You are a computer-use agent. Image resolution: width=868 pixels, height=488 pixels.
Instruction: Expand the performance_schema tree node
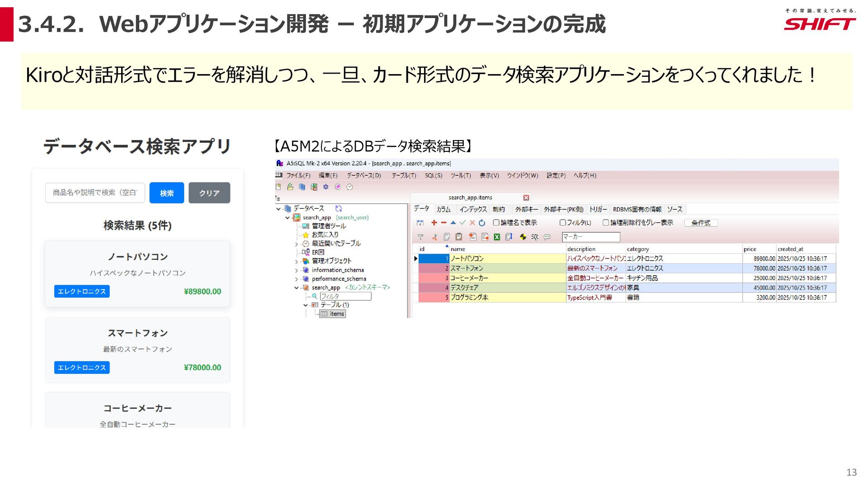[297, 279]
